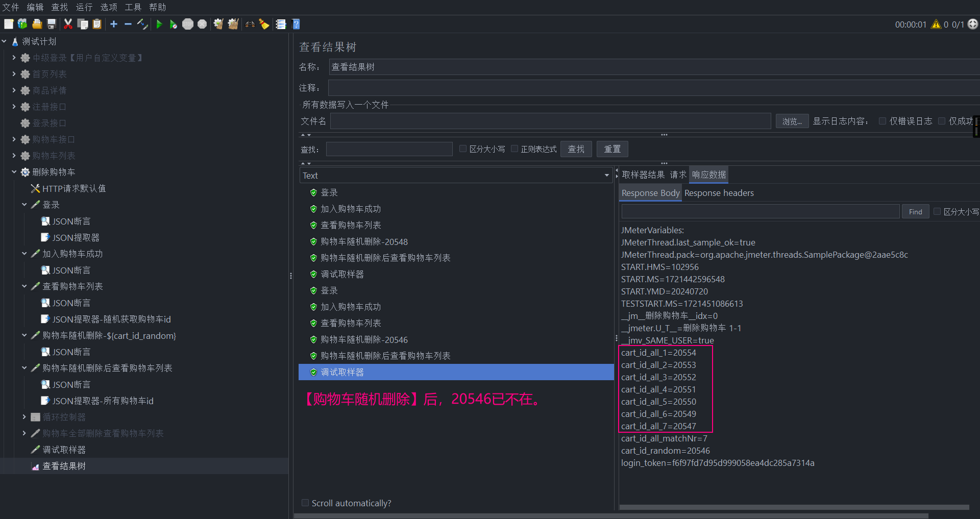Screen dimensions: 980x519
Task: Select result 购物车随机删除-20546
Action: pos(364,339)
